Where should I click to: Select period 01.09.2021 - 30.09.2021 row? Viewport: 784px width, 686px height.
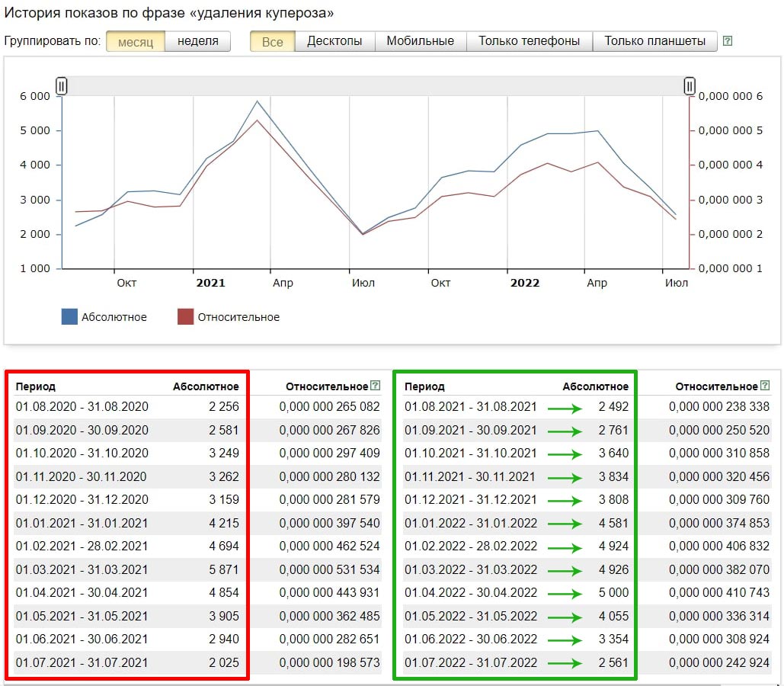pos(587,430)
